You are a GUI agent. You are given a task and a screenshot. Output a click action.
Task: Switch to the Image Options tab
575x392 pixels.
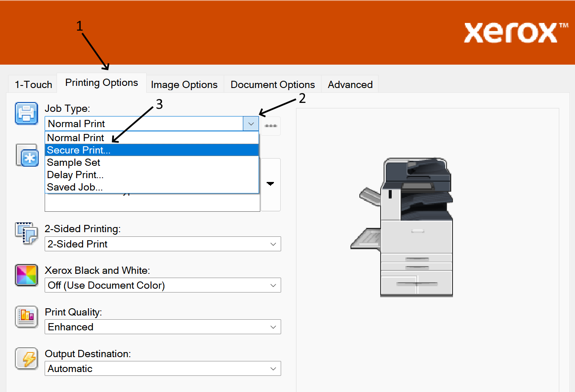[184, 85]
